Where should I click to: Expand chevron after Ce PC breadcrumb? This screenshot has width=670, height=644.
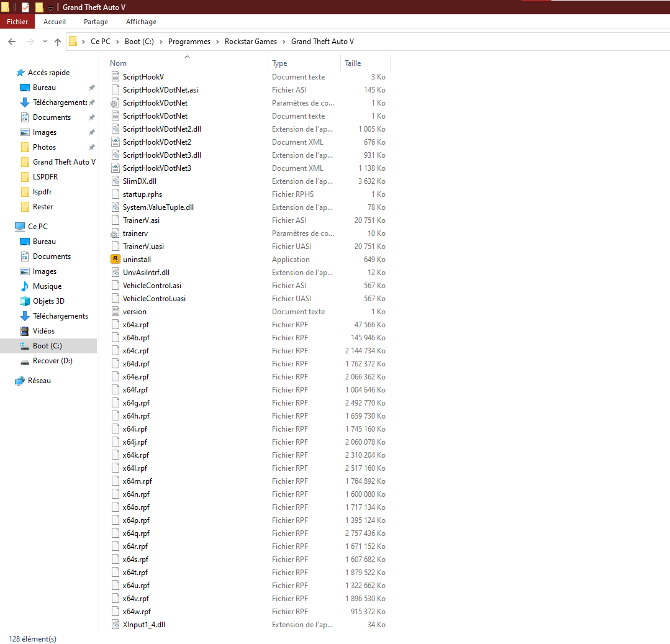coord(117,42)
